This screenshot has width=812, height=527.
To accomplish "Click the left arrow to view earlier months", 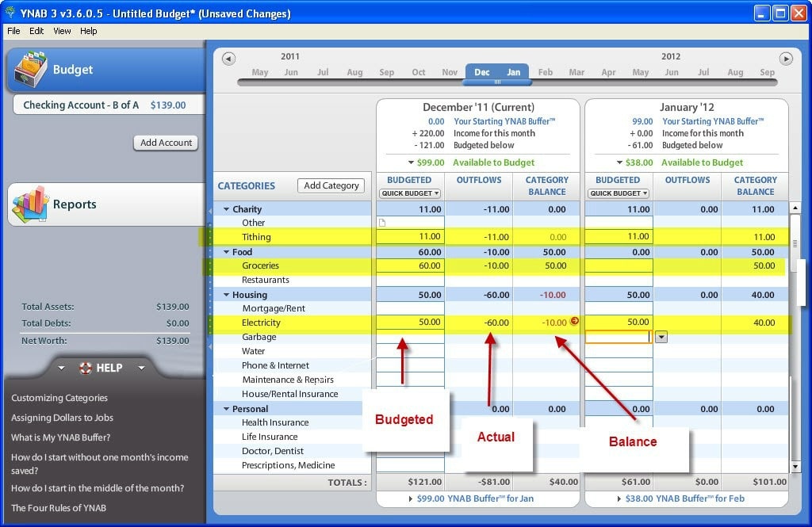I will pyautogui.click(x=228, y=58).
